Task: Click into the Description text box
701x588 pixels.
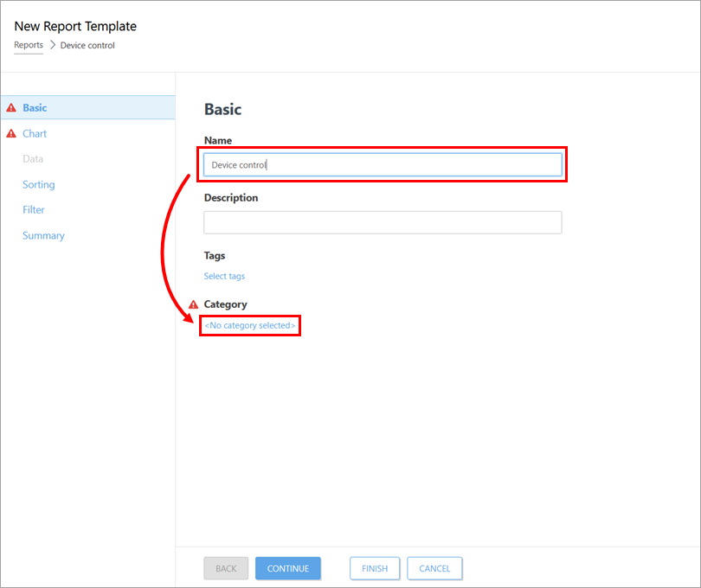Action: coord(383,222)
